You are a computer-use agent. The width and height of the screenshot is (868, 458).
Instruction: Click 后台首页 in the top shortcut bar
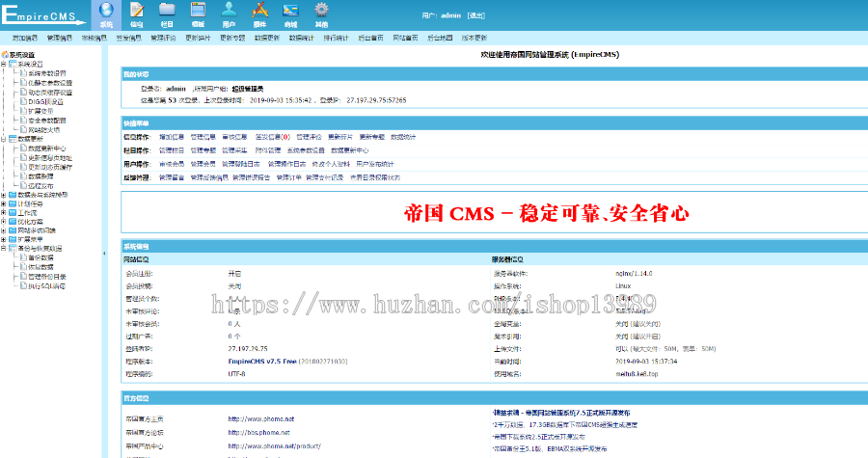tap(370, 39)
